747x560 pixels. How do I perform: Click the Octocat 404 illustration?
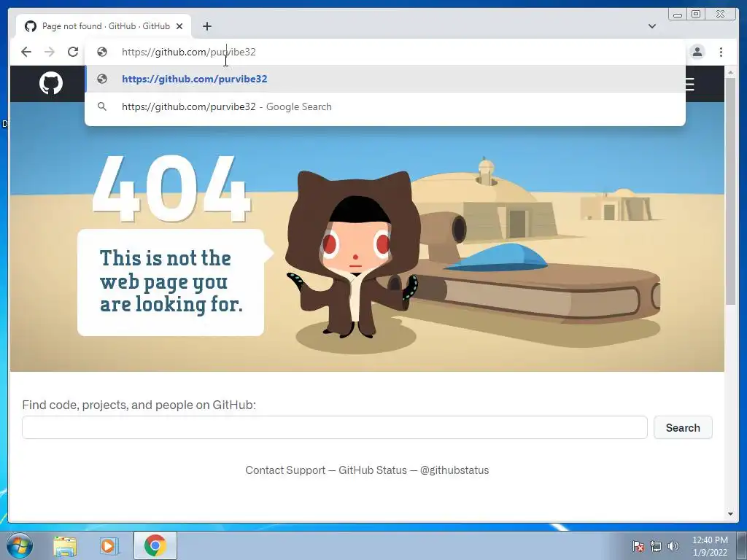pos(354,256)
